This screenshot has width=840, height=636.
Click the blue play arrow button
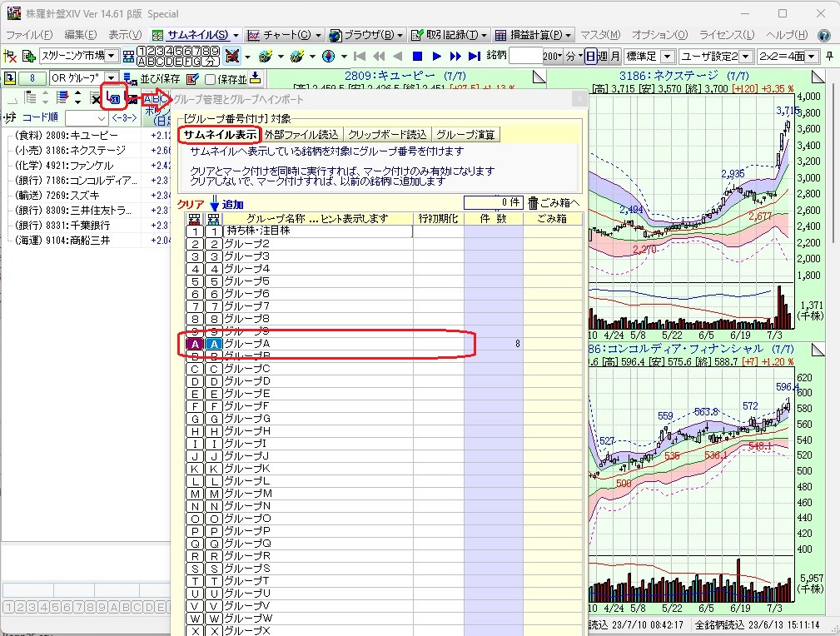[x=436, y=56]
